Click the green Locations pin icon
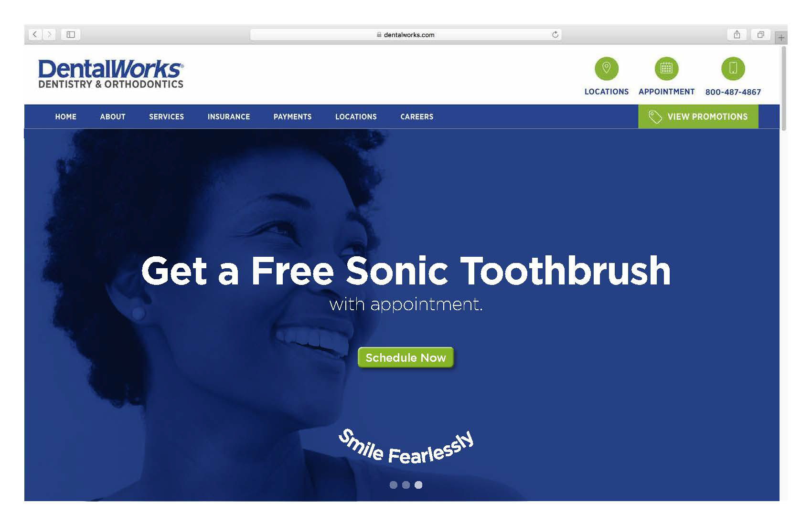Image resolution: width=812 pixels, height=525 pixels. [606, 69]
